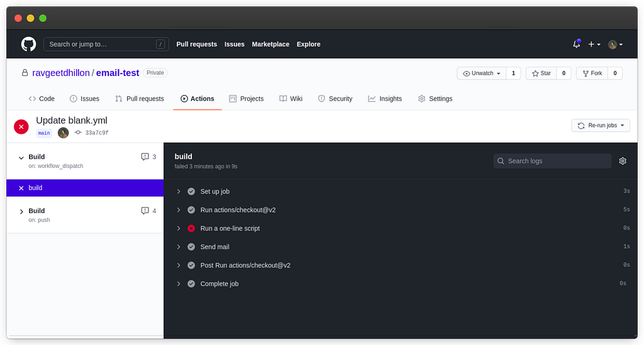The width and height of the screenshot is (644, 345).
Task: Switch to the Issues repo tab
Action: (x=85, y=99)
